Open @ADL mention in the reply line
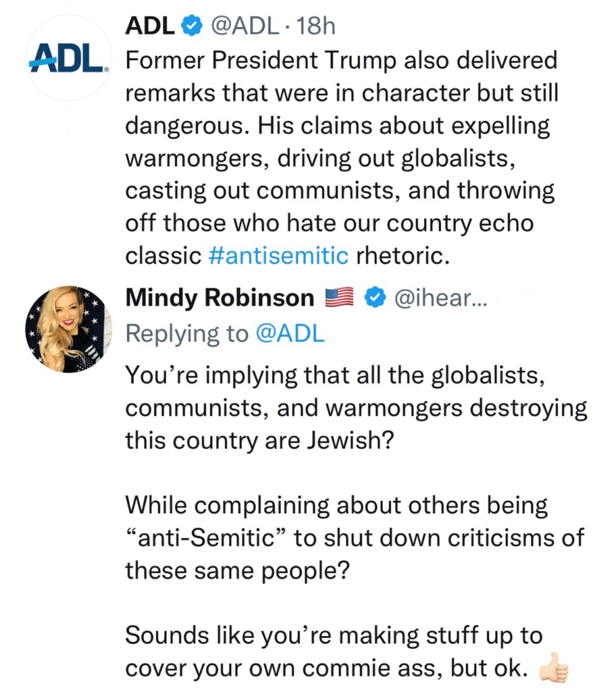This screenshot has height=692, width=616. tap(290, 334)
